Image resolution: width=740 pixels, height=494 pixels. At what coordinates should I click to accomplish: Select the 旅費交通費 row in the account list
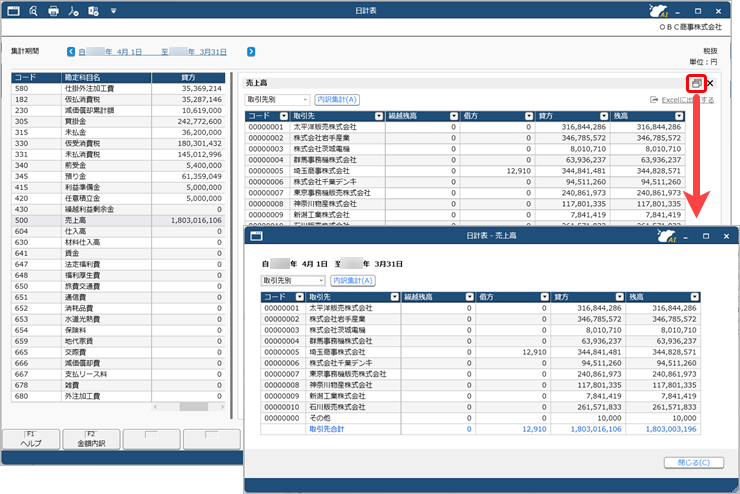click(x=118, y=286)
